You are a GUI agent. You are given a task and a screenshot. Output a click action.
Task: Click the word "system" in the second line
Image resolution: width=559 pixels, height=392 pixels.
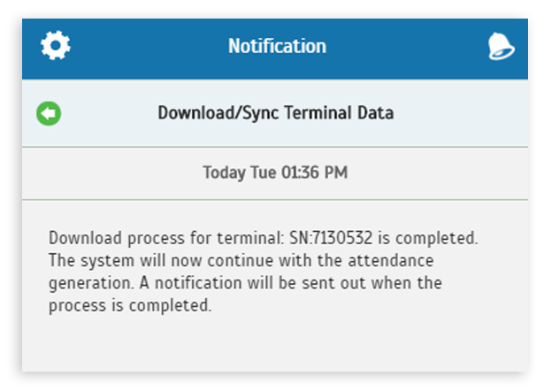point(107,261)
